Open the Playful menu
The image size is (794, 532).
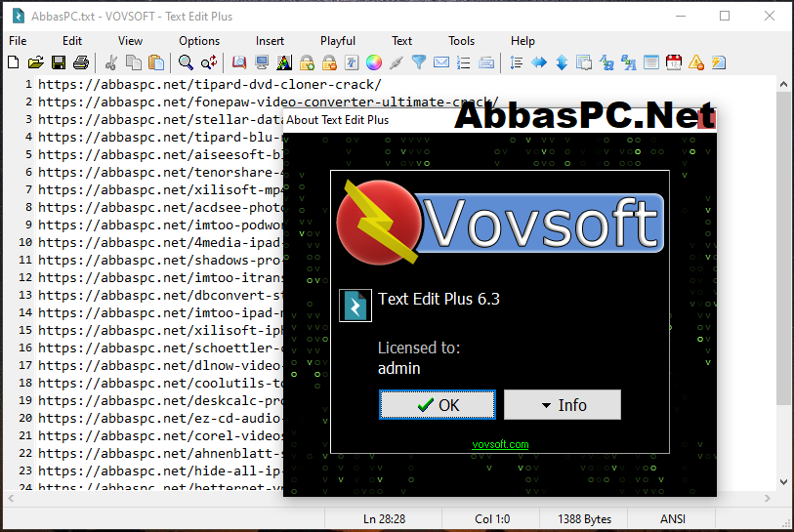[338, 41]
